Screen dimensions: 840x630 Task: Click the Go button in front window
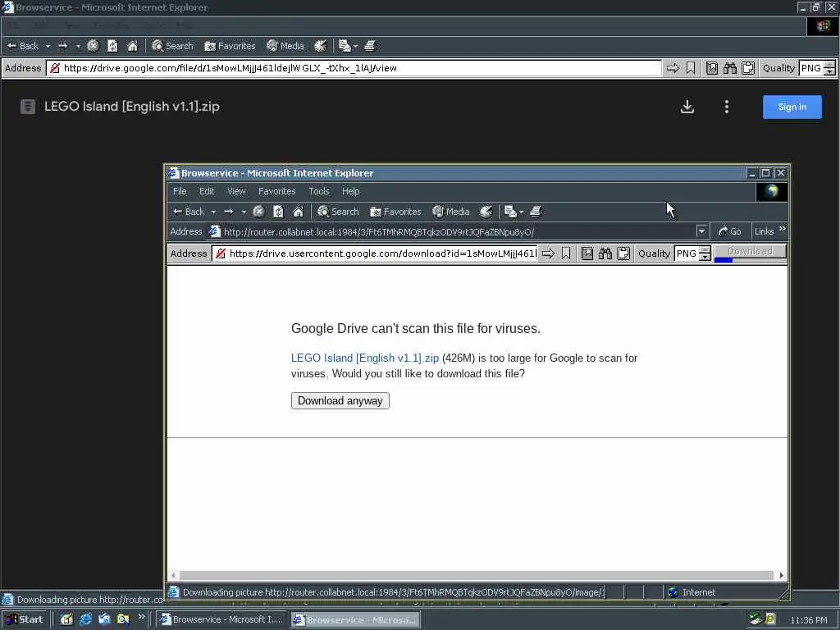729,231
